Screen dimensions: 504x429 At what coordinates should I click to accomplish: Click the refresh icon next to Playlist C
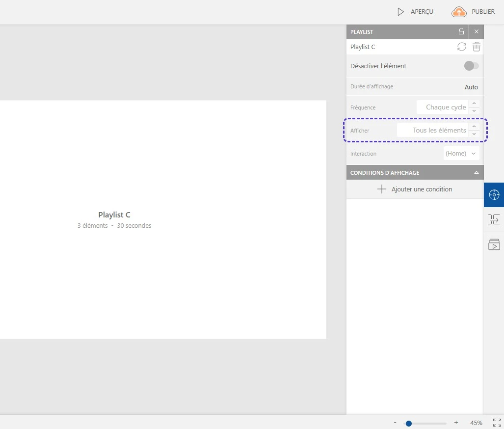462,47
